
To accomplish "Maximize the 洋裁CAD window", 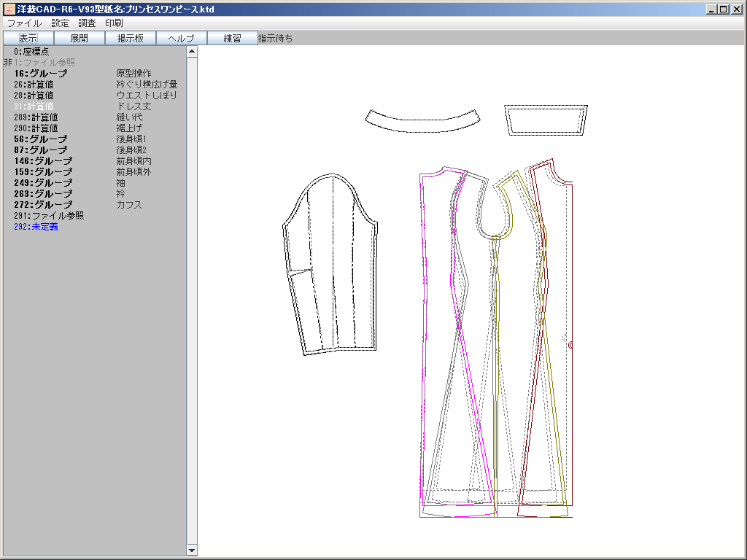I will coord(724,9).
